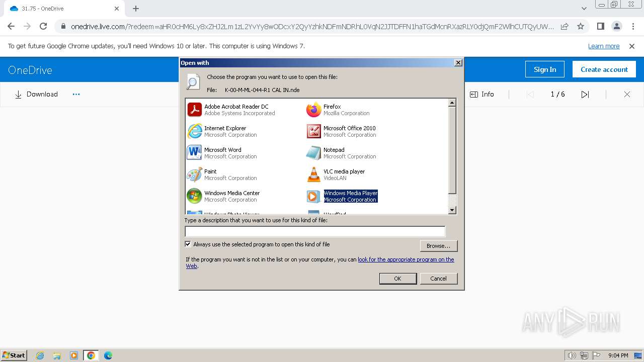Select the Paint program icon
The width and height of the screenshot is (644, 362).
[194, 174]
